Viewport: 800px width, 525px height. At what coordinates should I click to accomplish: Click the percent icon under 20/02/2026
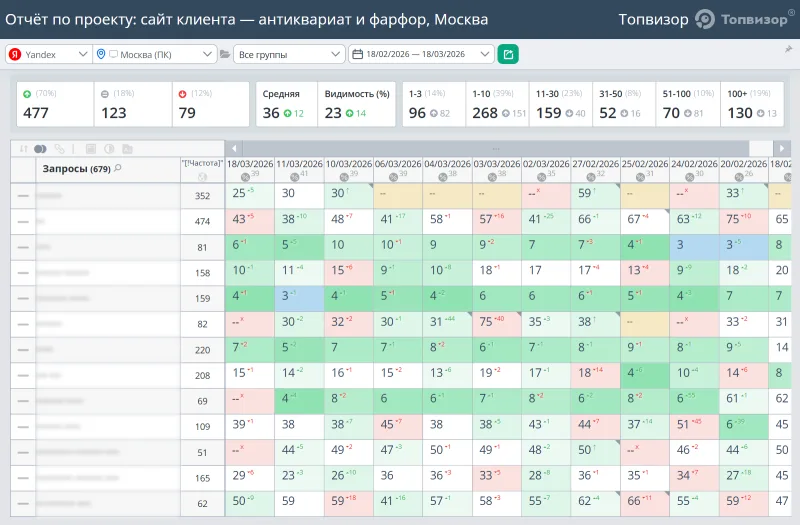pyautogui.click(x=739, y=177)
